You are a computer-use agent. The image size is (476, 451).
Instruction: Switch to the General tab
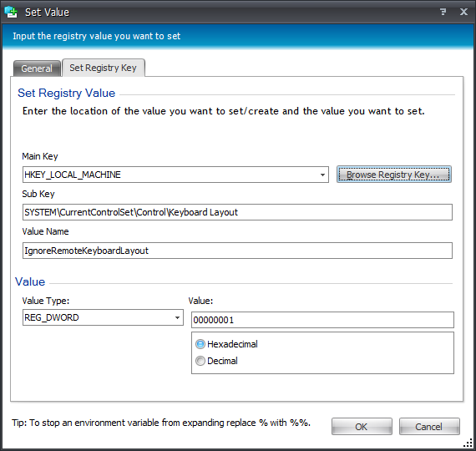[37, 68]
